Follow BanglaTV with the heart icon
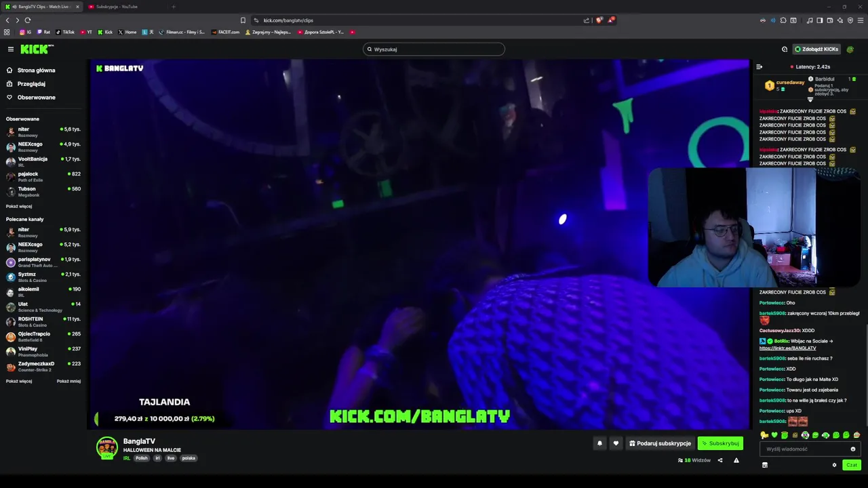This screenshot has width=868, height=488. [616, 443]
